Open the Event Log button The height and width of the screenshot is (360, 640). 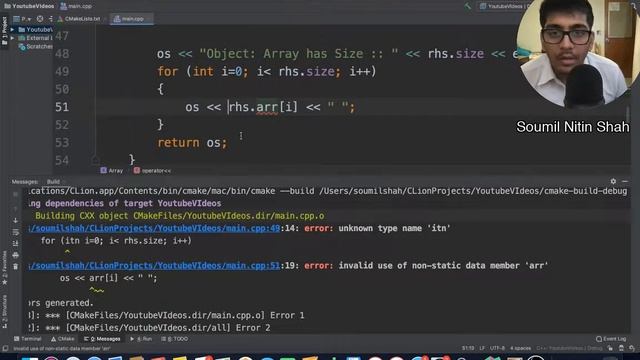(x=611, y=339)
